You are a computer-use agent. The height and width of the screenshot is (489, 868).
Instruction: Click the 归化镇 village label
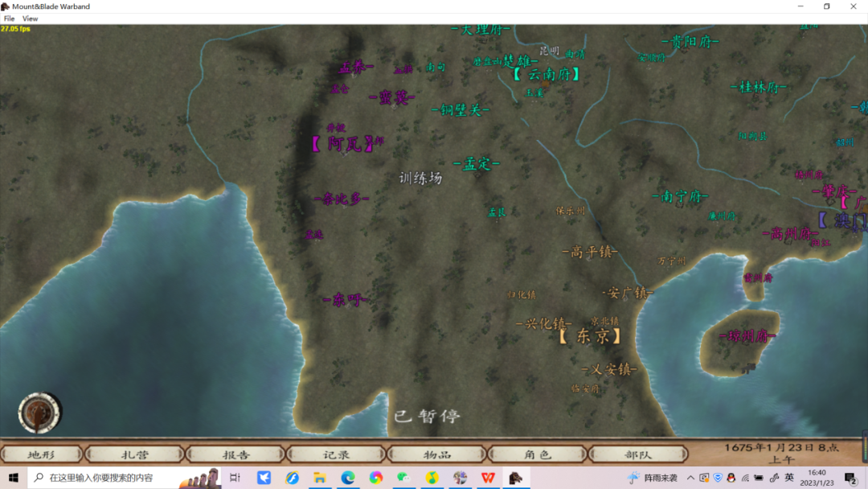coord(522,294)
